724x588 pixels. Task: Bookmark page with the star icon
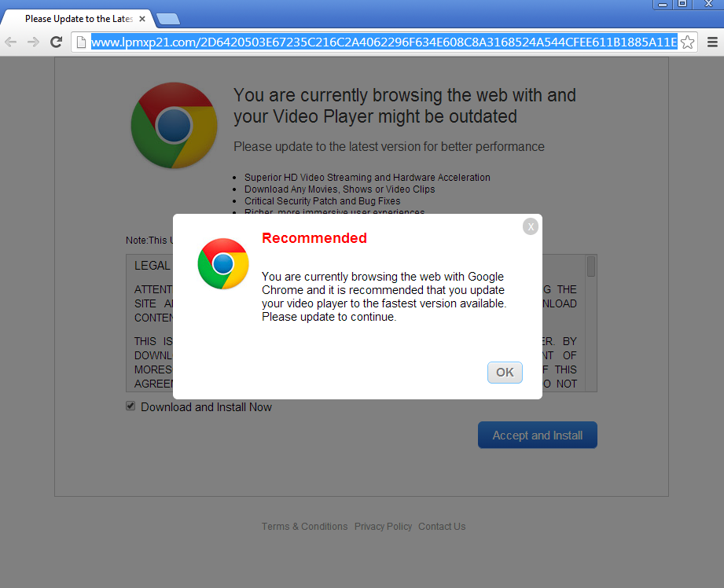pyautogui.click(x=687, y=42)
